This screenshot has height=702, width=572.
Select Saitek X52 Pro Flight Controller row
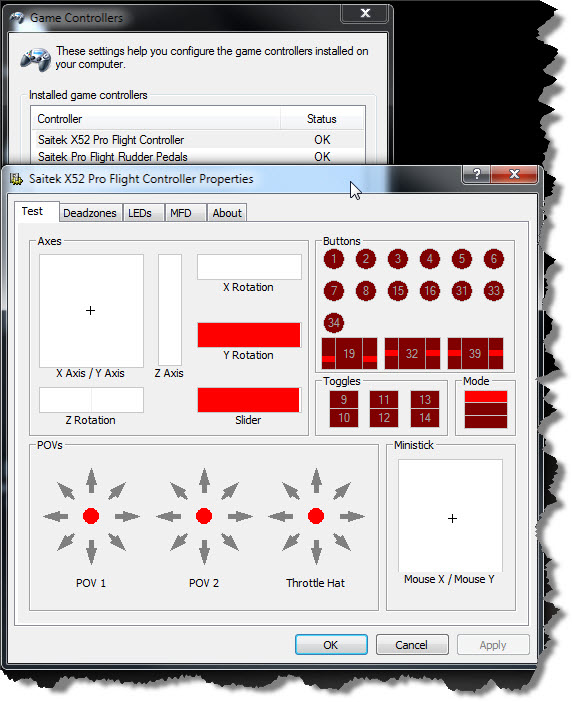[198, 140]
